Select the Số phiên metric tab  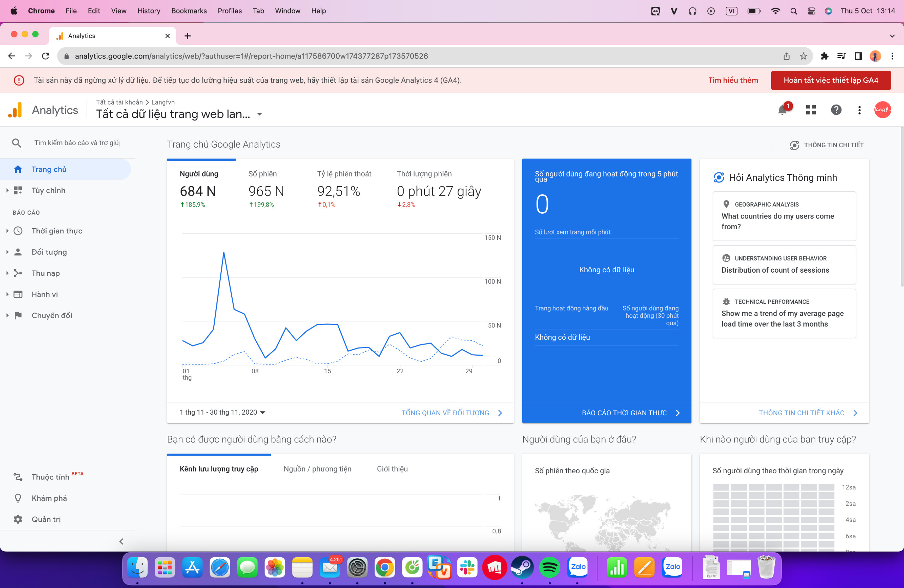pos(266,188)
